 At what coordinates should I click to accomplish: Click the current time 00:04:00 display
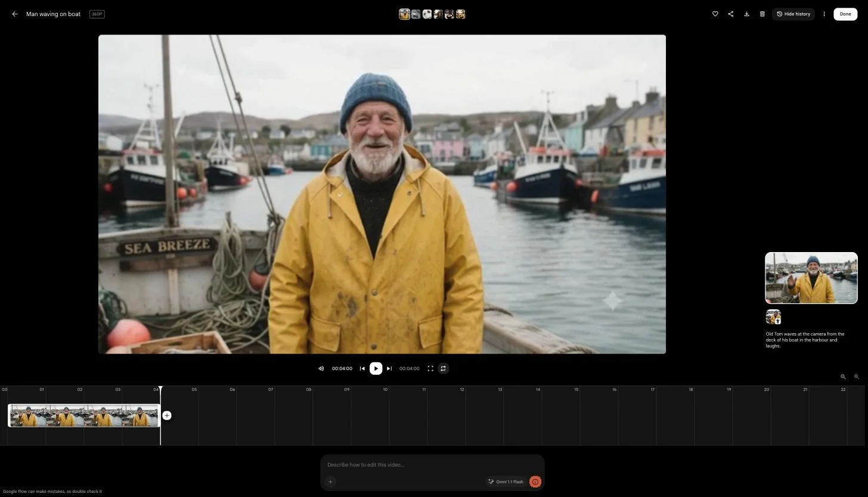coord(342,368)
